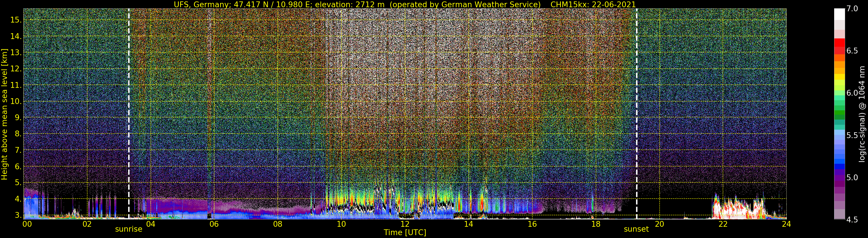Click the height tick label '8.'
The height and width of the screenshot is (238, 868).
tap(18, 134)
